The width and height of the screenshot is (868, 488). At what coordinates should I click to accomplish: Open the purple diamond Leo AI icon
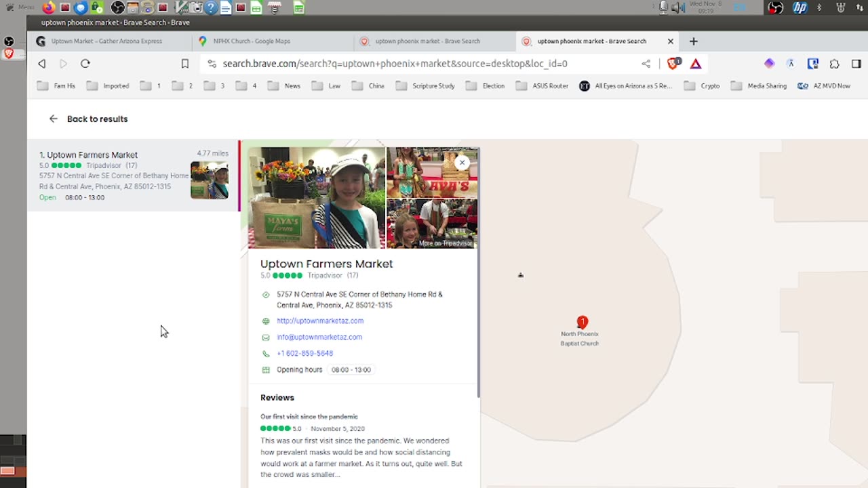point(769,64)
